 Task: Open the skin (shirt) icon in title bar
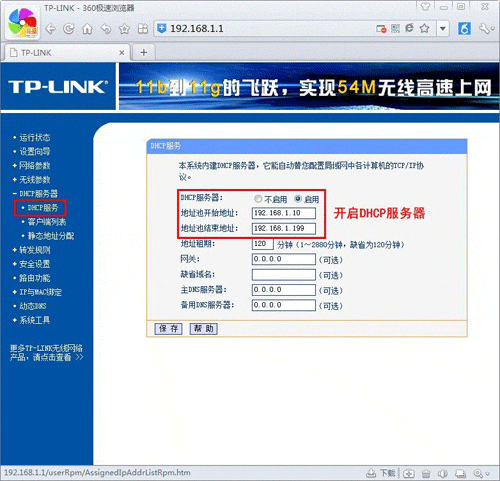click(425, 7)
